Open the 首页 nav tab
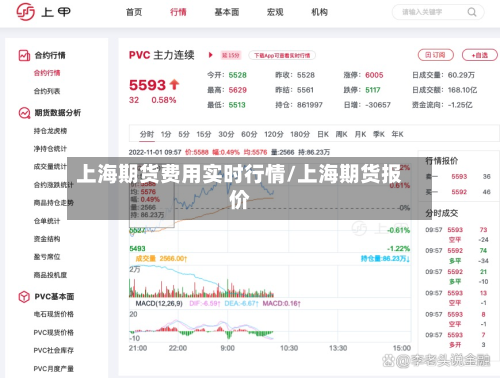 pyautogui.click(x=134, y=12)
